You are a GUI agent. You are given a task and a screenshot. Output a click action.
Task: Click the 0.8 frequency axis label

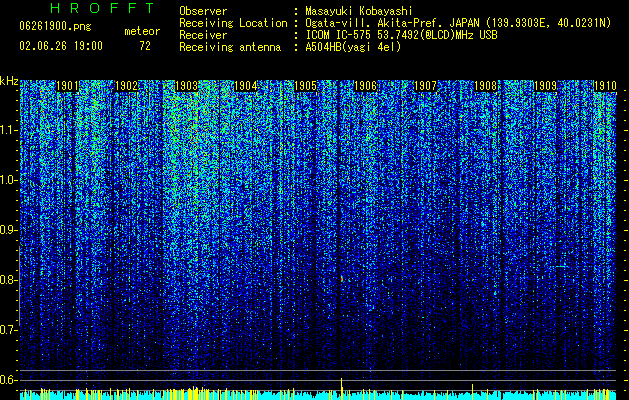coord(9,280)
